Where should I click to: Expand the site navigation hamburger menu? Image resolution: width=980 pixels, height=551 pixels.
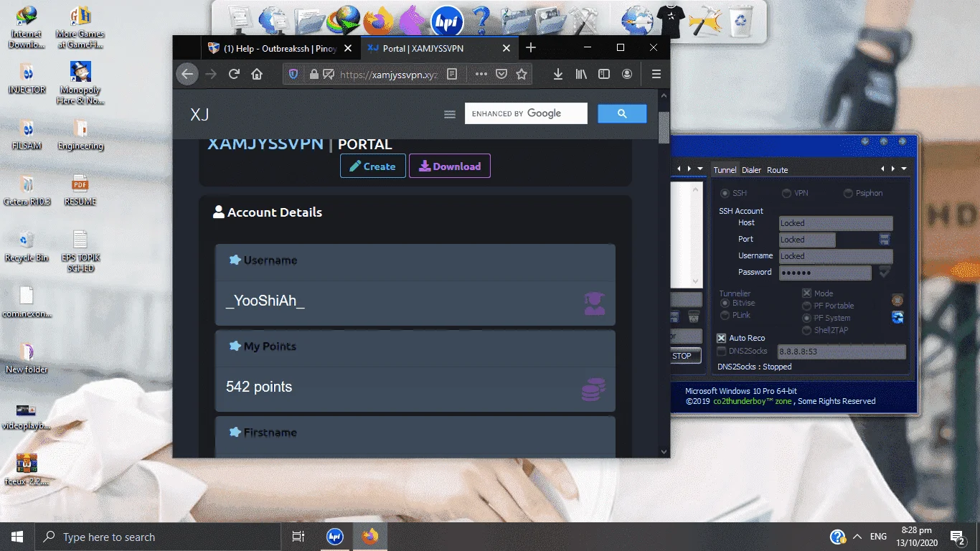[x=450, y=114]
